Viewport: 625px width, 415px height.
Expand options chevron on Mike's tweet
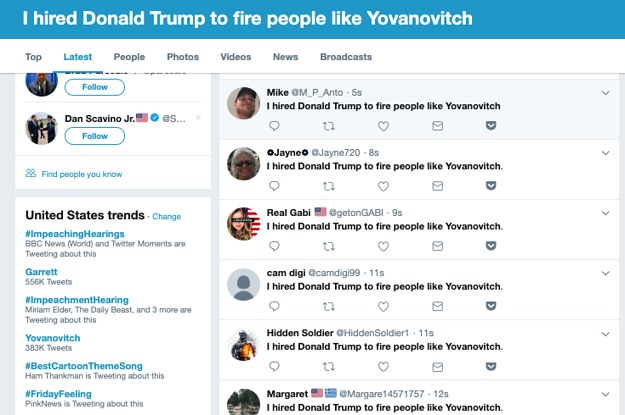(605, 93)
